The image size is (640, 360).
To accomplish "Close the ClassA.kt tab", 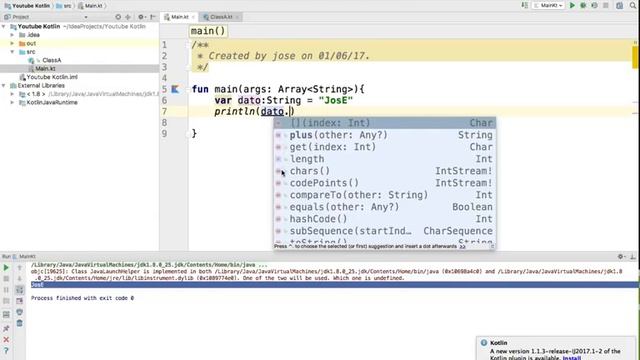I will [237, 17].
